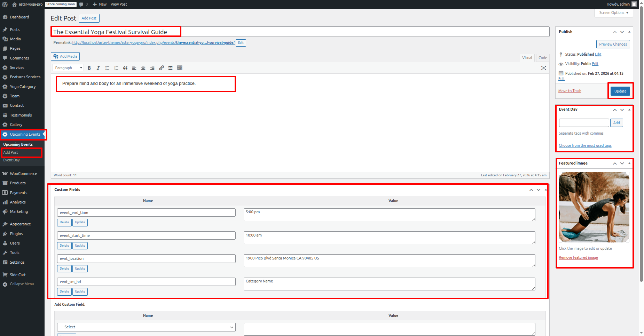Show the toolbar toggle (kitchen sink)
Screen dimensions: 644x336
pyautogui.click(x=180, y=68)
